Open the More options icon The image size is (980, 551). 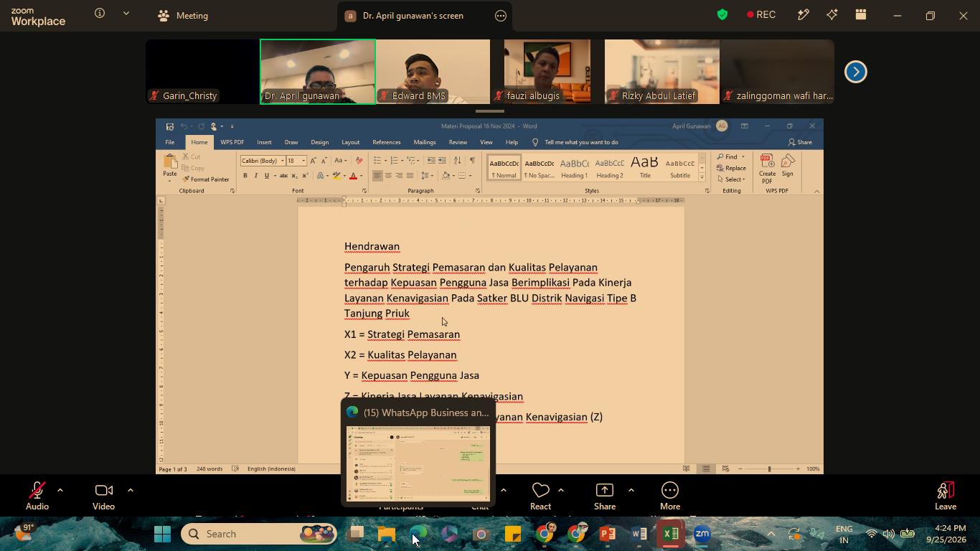[670, 491]
